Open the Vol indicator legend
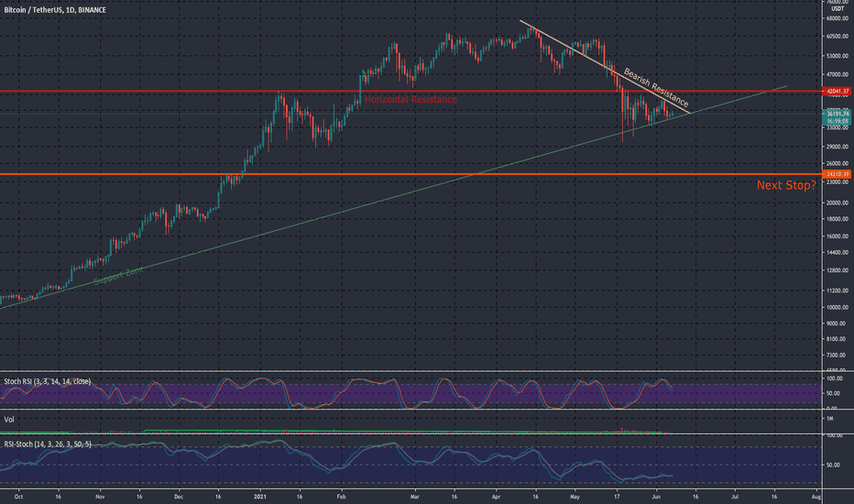Image resolution: width=854 pixels, height=504 pixels. click(9, 420)
